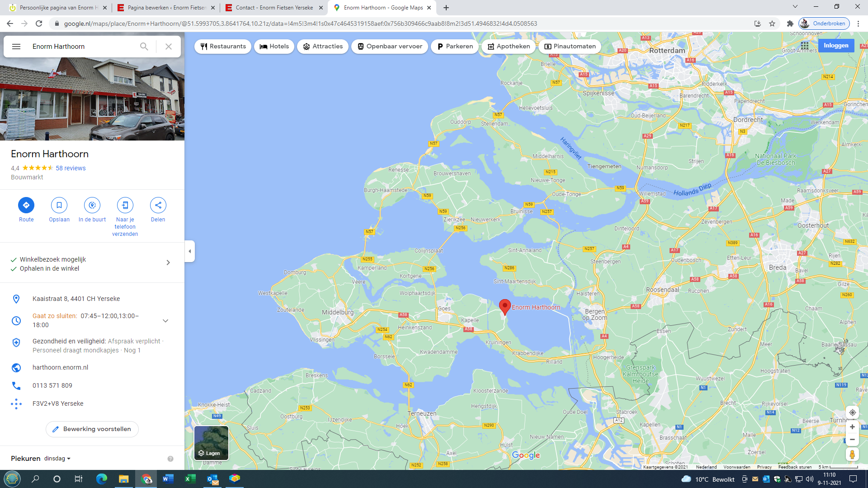Click the search magnifier icon

pos(144,47)
